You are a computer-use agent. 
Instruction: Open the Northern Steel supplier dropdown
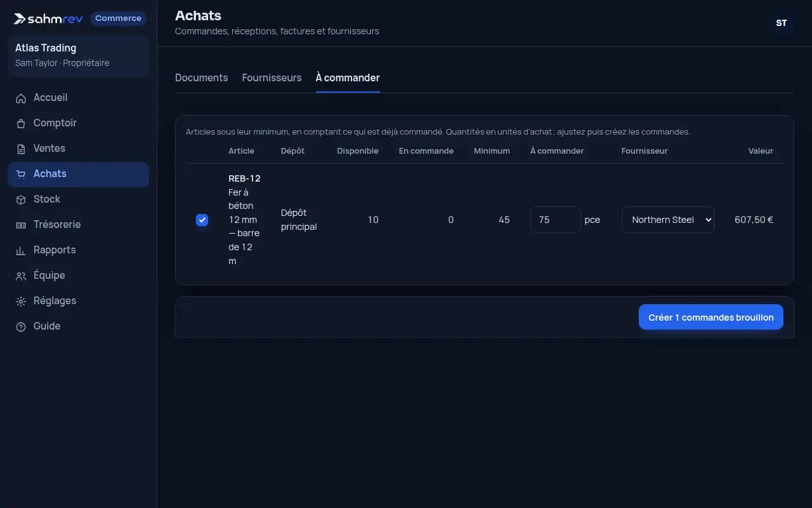[668, 220]
